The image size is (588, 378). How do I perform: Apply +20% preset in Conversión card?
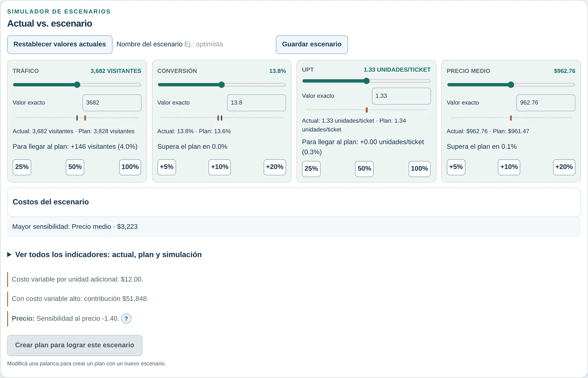pos(275,167)
